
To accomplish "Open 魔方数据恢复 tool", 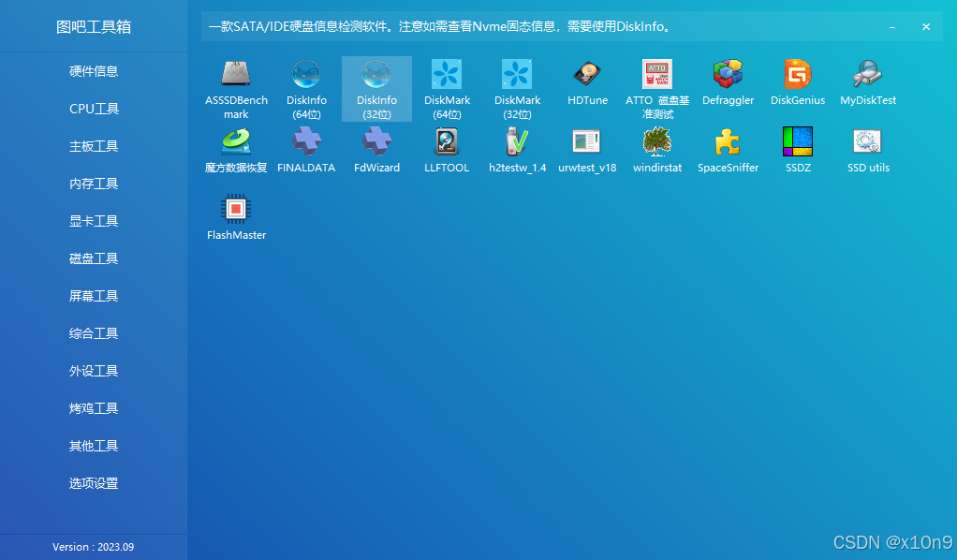I will pos(236,150).
